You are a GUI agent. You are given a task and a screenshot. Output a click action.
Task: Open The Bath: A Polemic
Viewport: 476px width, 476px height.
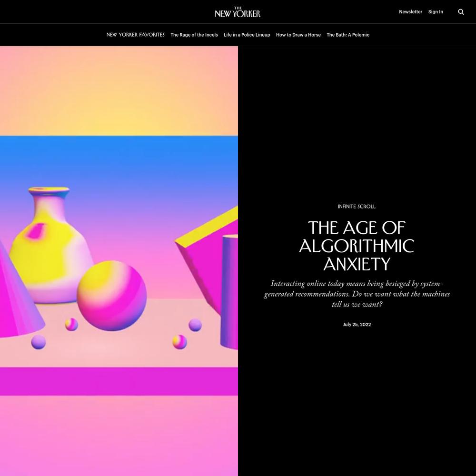click(348, 35)
